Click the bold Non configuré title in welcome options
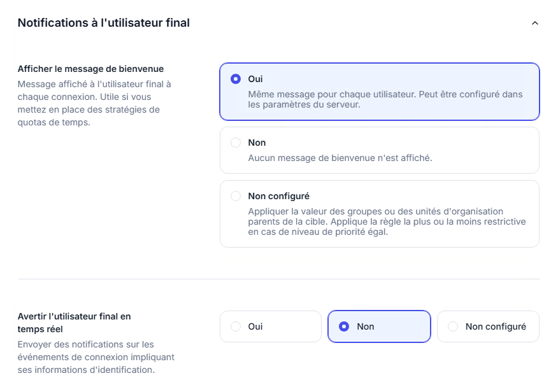Image resolution: width=558 pixels, height=392 pixels. tap(278, 197)
